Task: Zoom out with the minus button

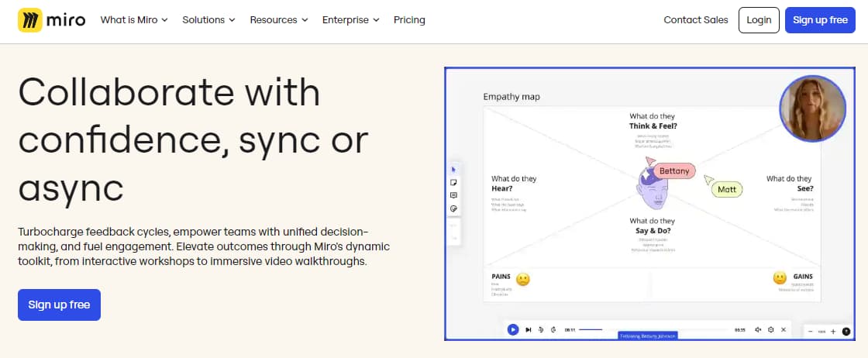Action: pyautogui.click(x=811, y=332)
